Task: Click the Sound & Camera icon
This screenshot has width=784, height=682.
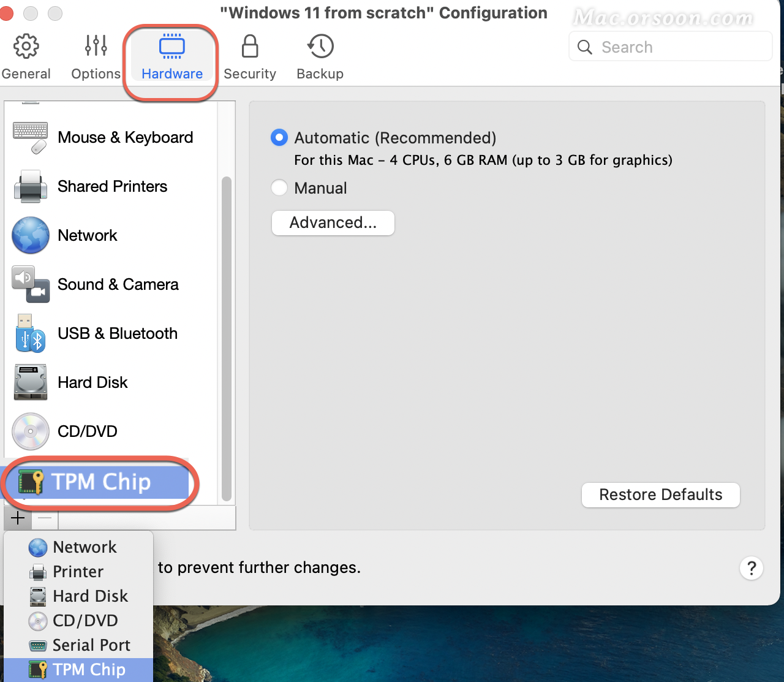Action: point(31,284)
